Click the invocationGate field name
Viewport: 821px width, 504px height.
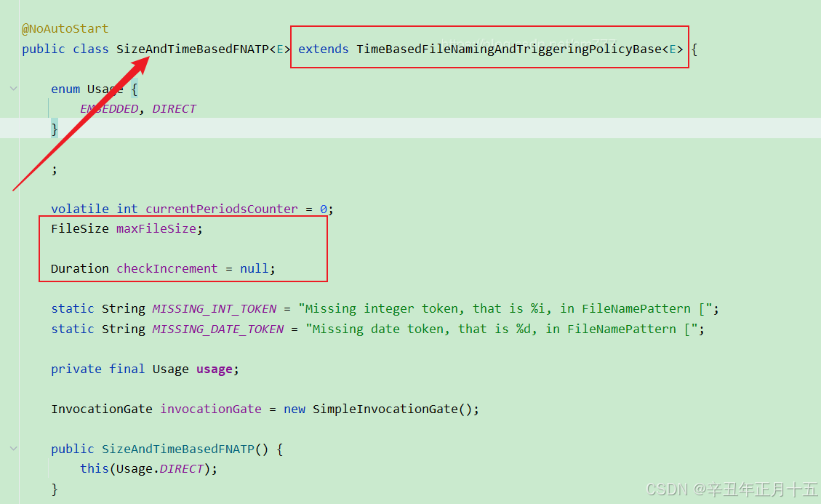tap(210, 409)
